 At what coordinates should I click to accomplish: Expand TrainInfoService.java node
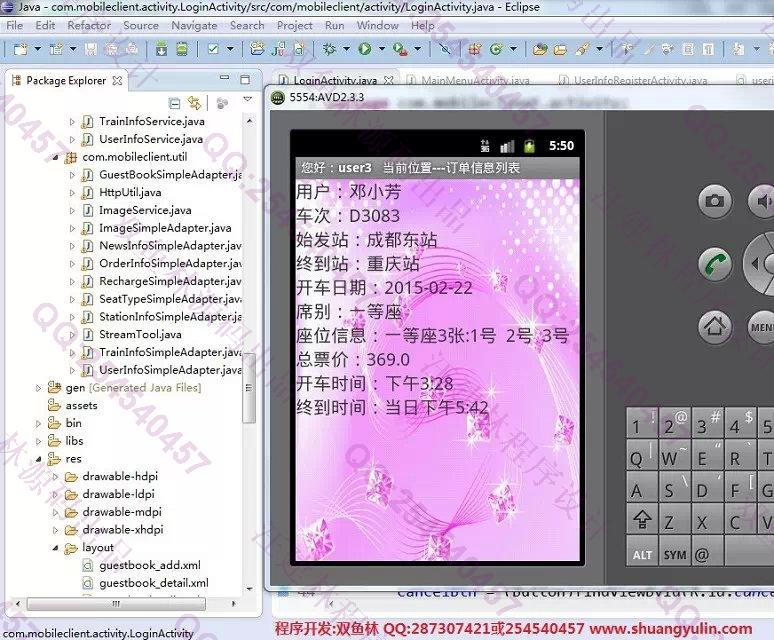tap(72, 121)
